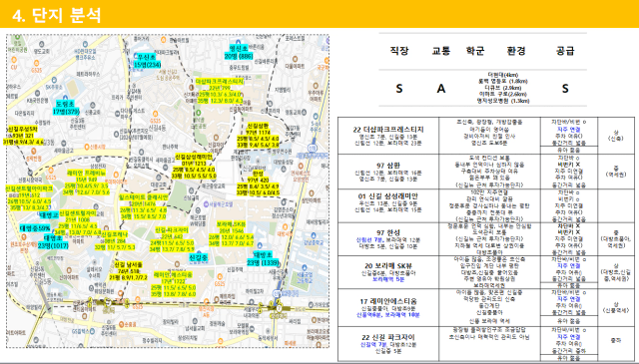Click the '한성 97년 420' map label
This screenshot has width=639, height=364.
click(258, 177)
